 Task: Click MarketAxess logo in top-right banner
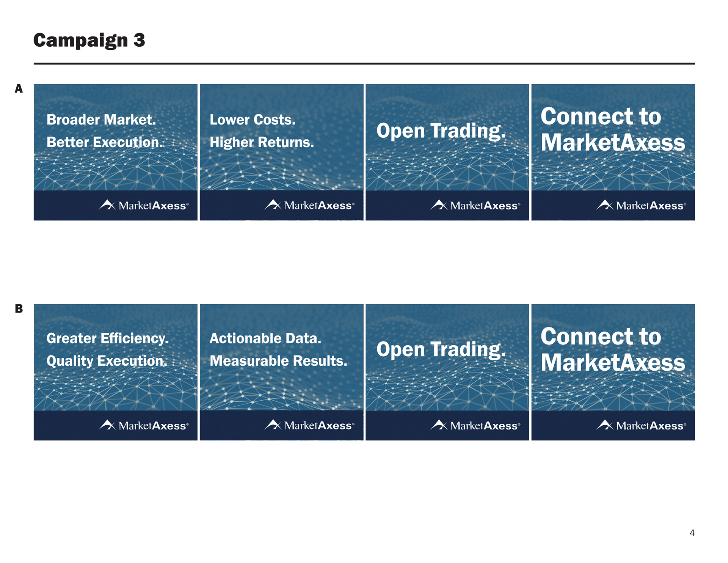[x=641, y=206]
